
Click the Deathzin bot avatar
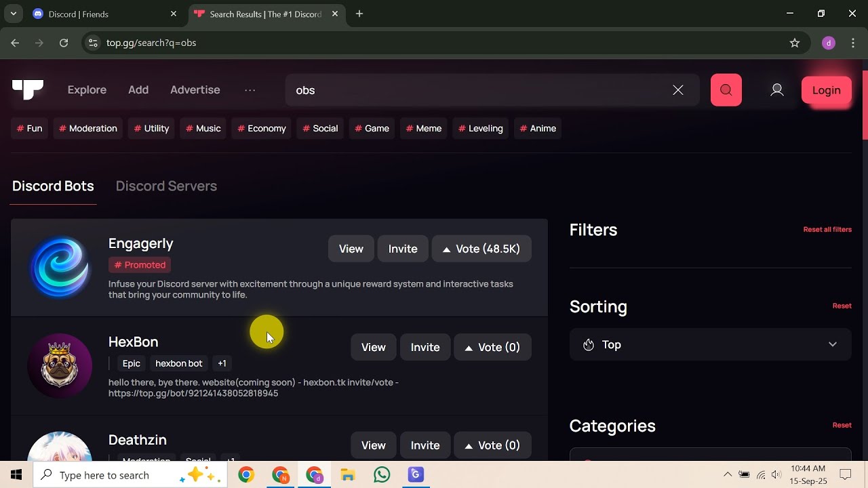tap(60, 447)
